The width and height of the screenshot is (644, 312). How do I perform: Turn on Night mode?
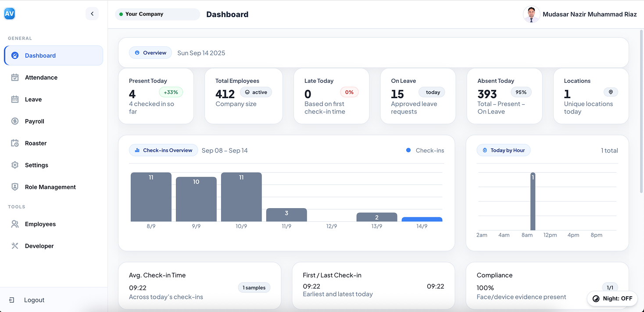pyautogui.click(x=612, y=298)
